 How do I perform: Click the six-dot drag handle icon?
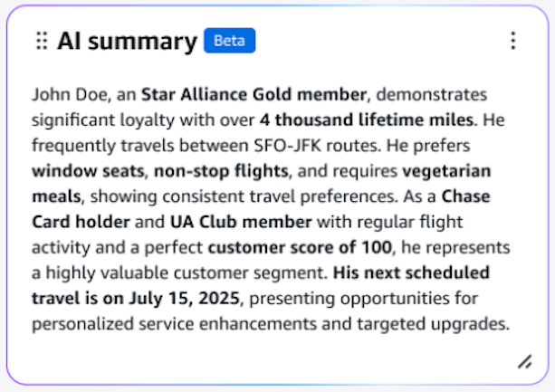coord(41,41)
